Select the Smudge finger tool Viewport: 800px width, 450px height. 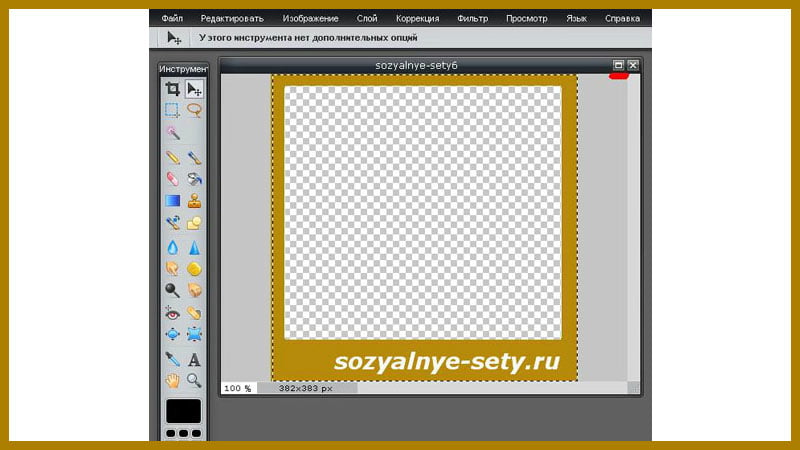click(172, 268)
